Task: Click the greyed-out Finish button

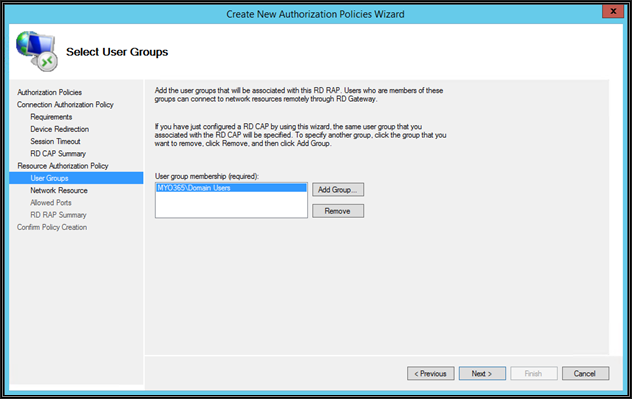Action: (534, 373)
